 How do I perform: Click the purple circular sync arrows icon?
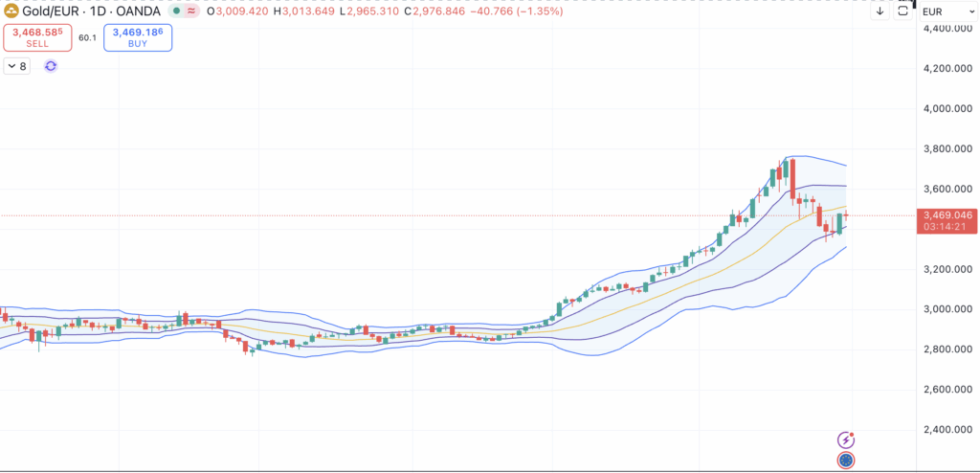51,66
